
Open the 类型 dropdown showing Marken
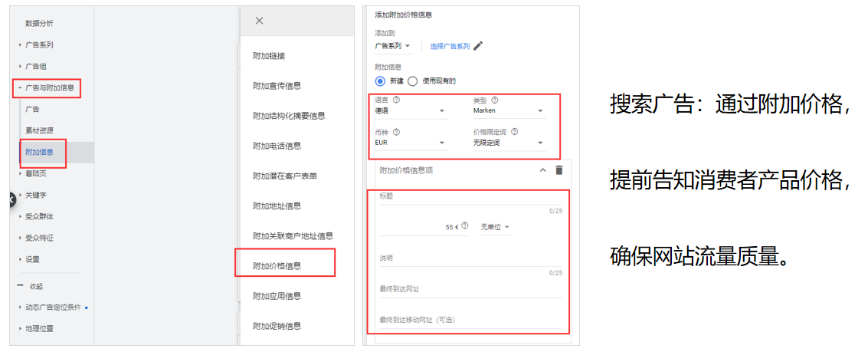click(x=509, y=111)
